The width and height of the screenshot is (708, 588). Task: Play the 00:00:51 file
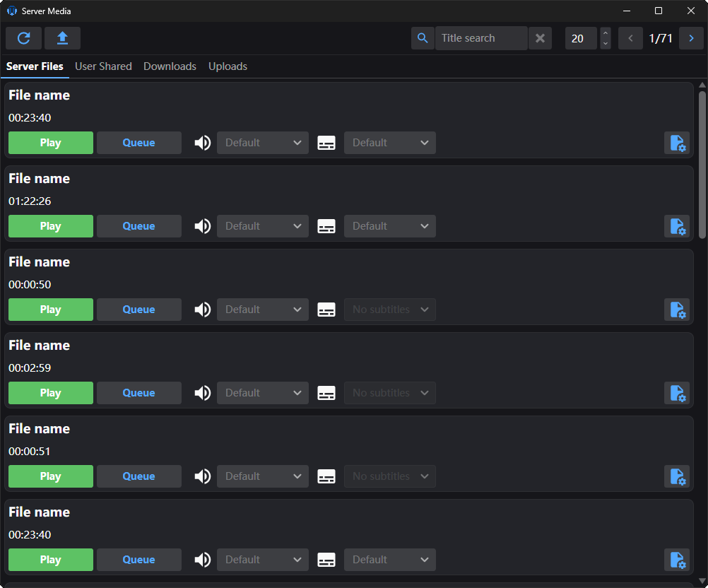(51, 476)
